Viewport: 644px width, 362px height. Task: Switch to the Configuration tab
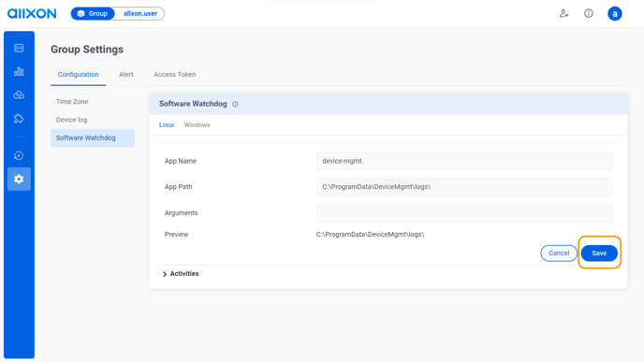tap(78, 74)
